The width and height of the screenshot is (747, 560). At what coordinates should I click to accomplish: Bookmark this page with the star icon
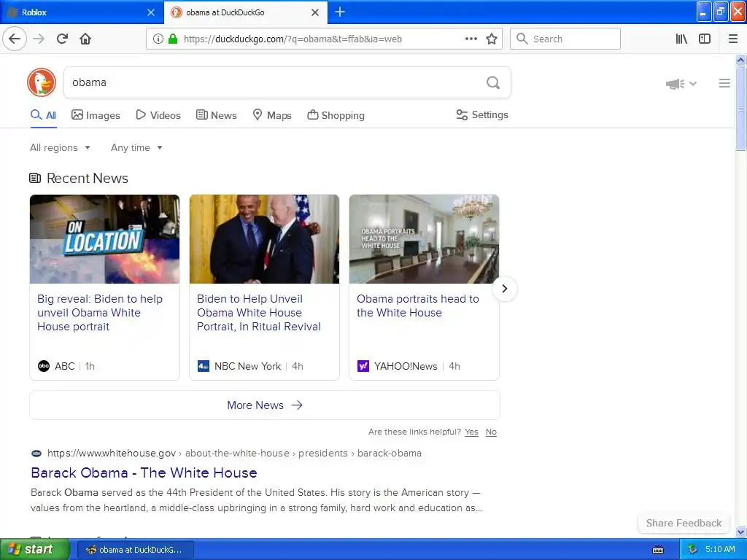[492, 39]
